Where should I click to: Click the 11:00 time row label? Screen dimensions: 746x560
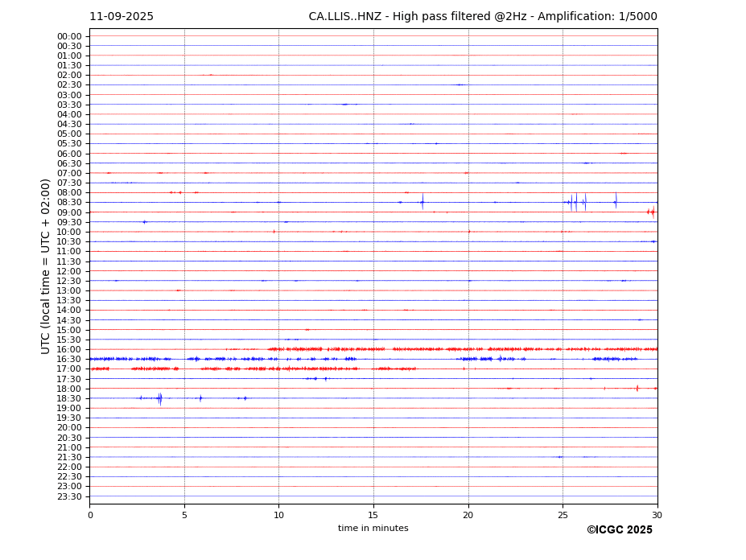(x=69, y=252)
